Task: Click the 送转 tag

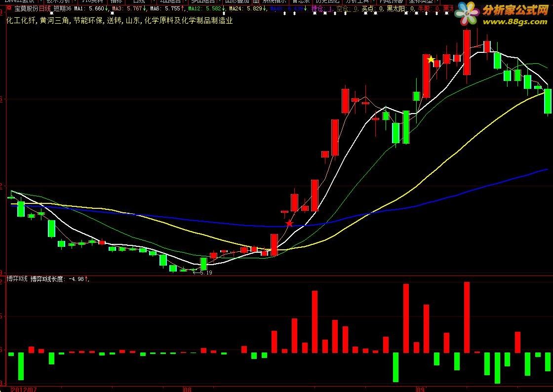Action: click(x=114, y=20)
